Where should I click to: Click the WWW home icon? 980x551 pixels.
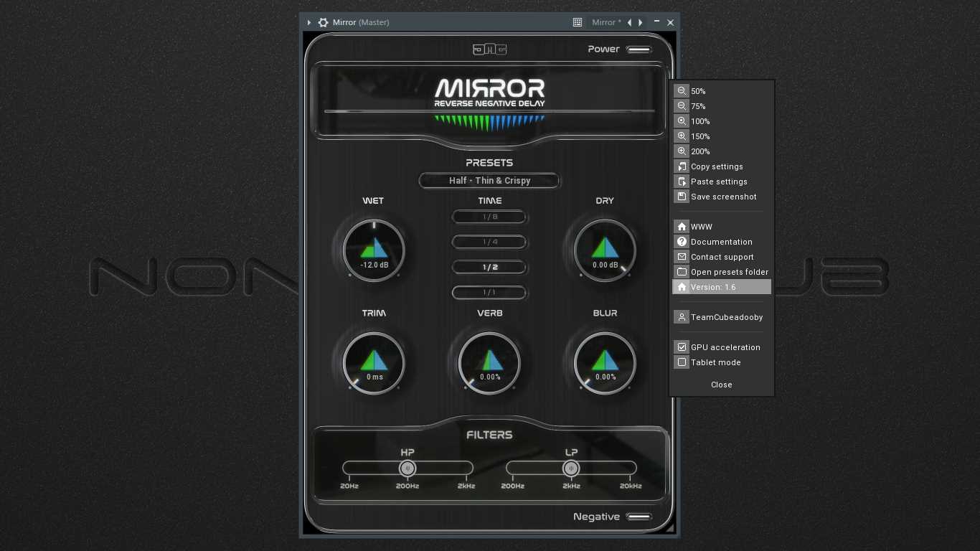tap(682, 227)
